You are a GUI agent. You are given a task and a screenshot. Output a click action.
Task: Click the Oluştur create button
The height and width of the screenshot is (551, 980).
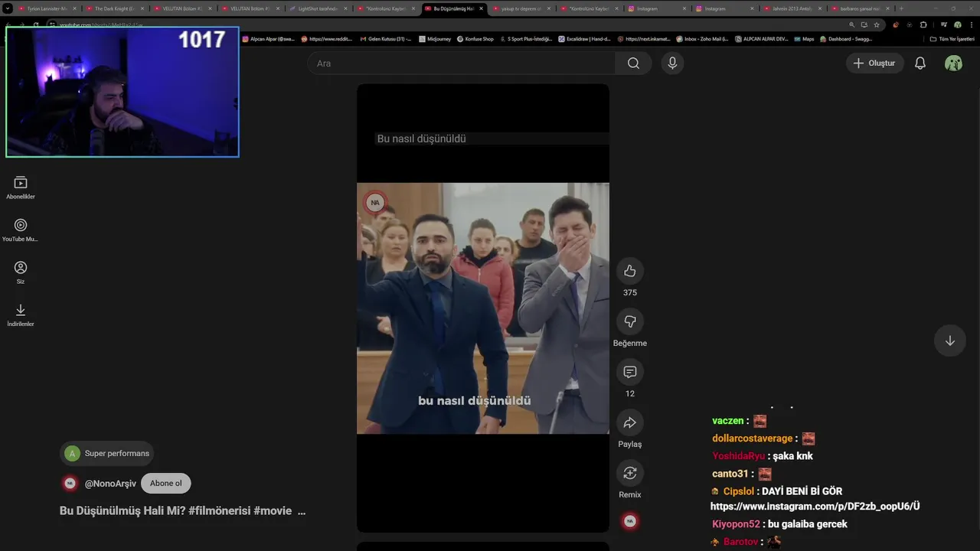click(875, 64)
